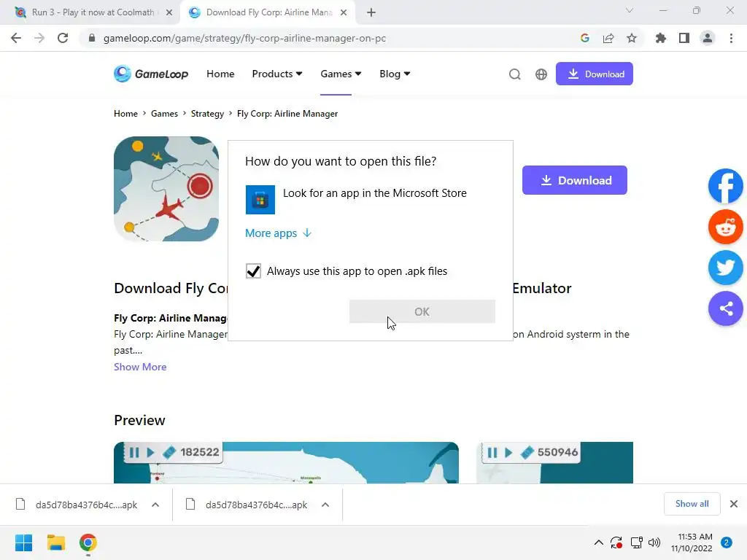Open the language globe icon
Screen dimensions: 747x560
click(541, 74)
